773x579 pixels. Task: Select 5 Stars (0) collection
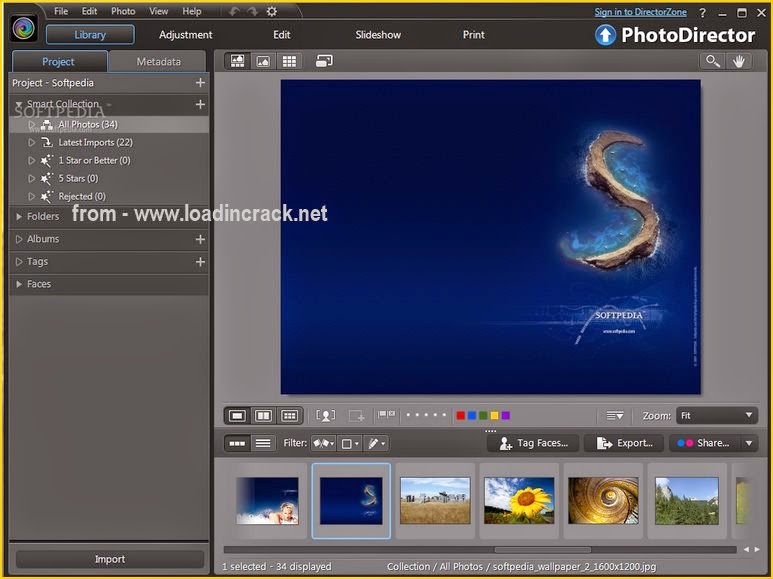(109, 178)
